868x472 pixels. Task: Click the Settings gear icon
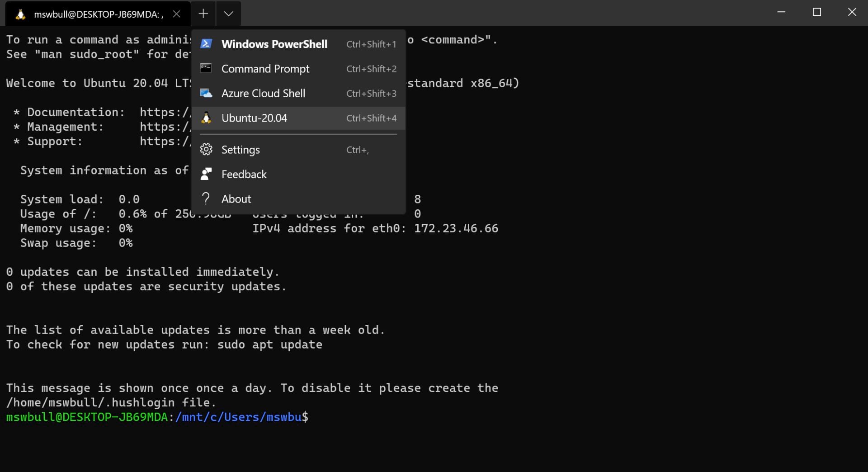point(206,149)
